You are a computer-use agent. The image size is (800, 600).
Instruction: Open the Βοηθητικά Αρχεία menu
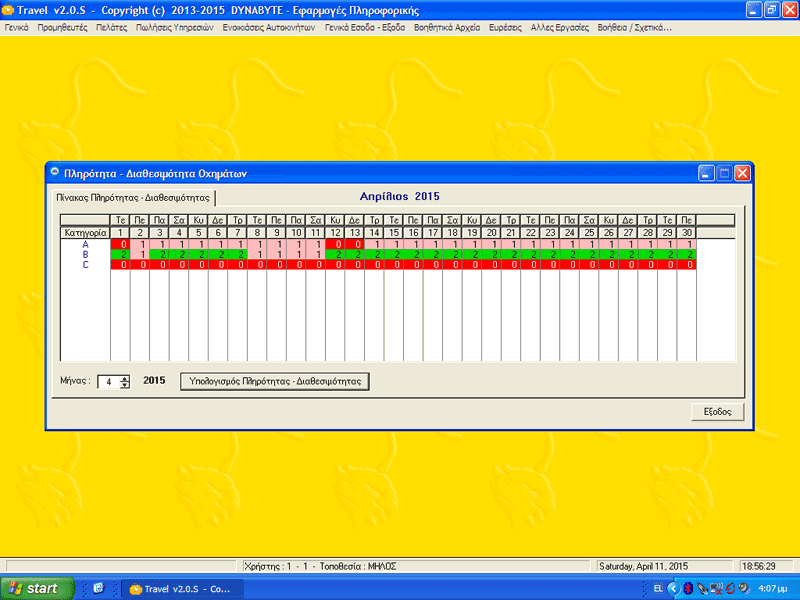tap(446, 28)
